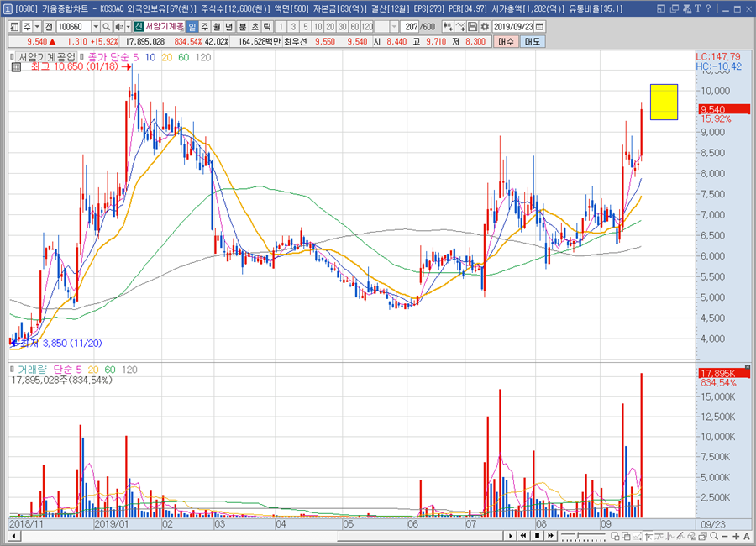Open the dropdown arrow next to the speaker icon
Viewport: 756px width, 546px height.
pos(129,27)
